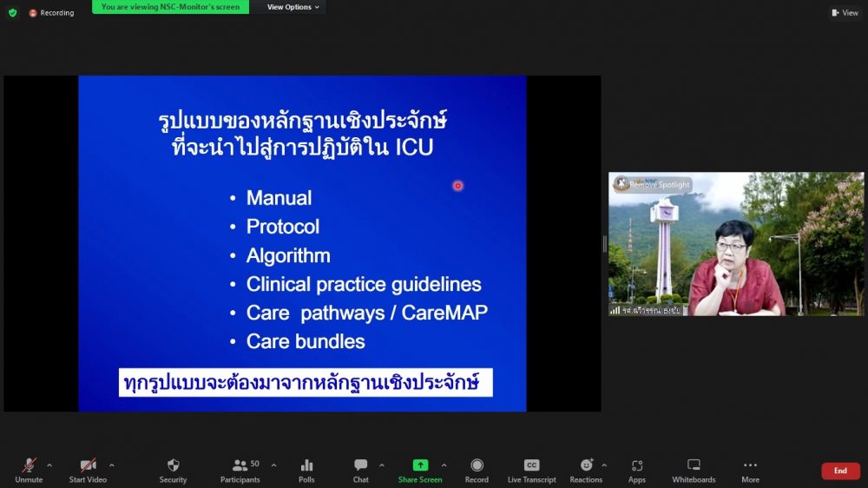The width and height of the screenshot is (868, 488).
Task: Change layout with the View button
Action: 845,13
